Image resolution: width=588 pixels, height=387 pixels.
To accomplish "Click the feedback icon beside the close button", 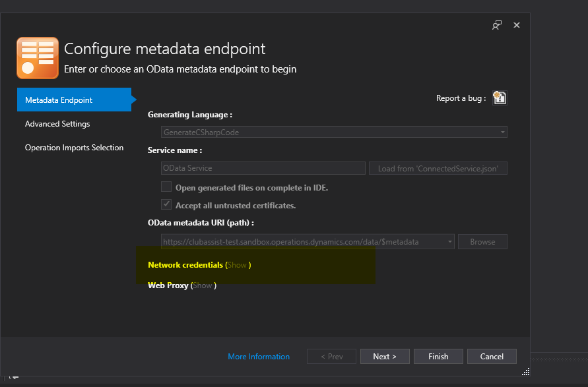I will point(497,25).
